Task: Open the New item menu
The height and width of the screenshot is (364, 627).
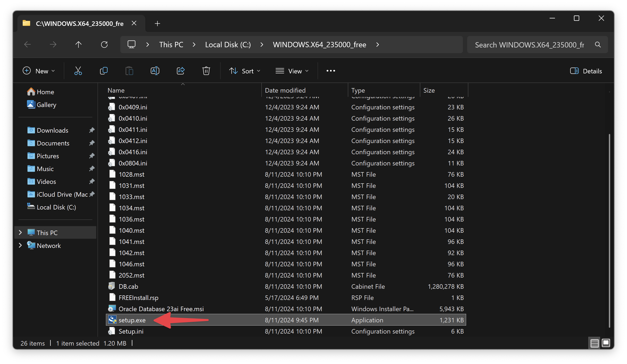Action: tap(39, 71)
